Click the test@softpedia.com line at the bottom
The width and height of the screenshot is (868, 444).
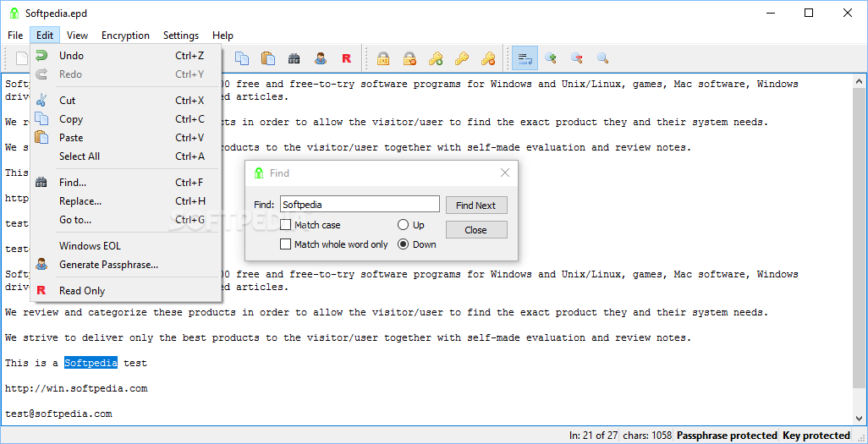(58, 414)
